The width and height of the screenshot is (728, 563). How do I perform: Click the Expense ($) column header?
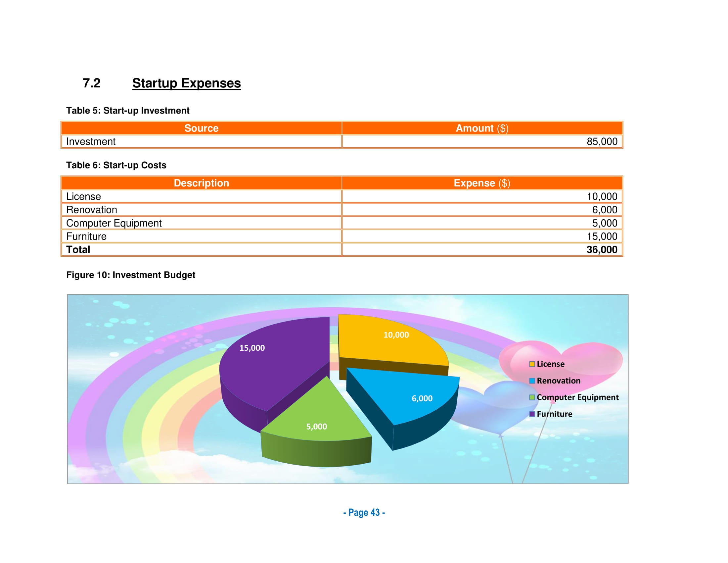tap(482, 183)
